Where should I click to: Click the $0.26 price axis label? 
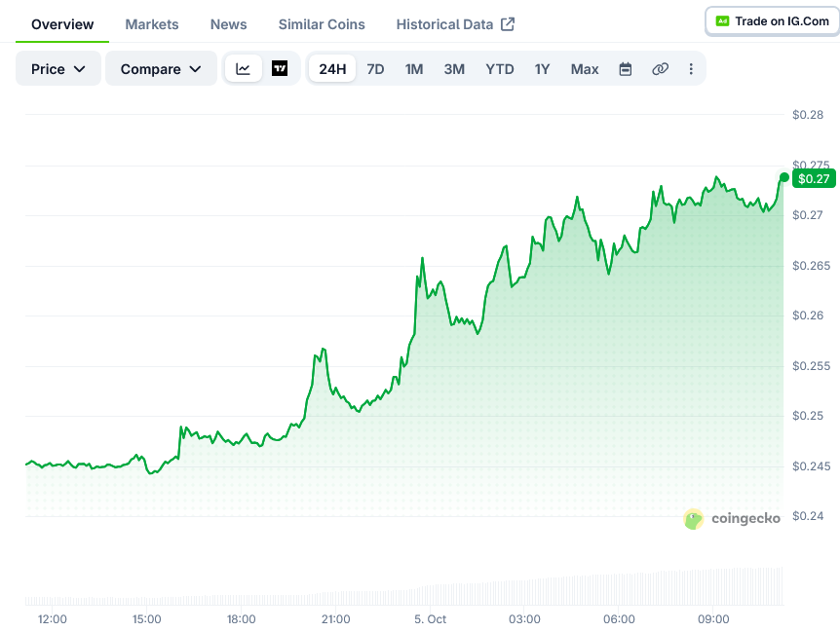[808, 316]
